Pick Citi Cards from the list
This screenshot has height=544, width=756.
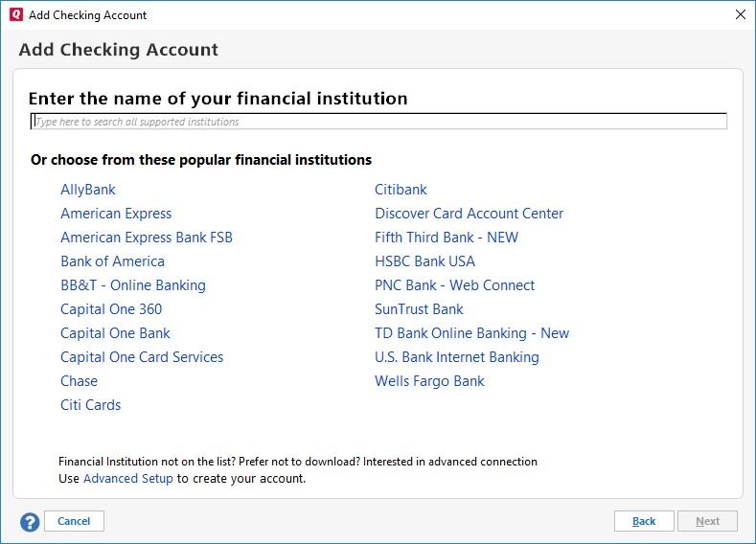(91, 405)
